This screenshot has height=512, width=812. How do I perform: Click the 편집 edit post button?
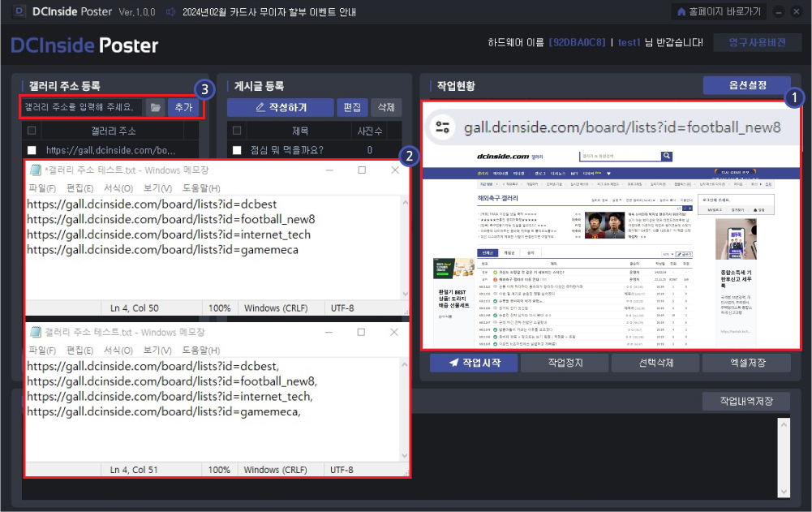[352, 107]
